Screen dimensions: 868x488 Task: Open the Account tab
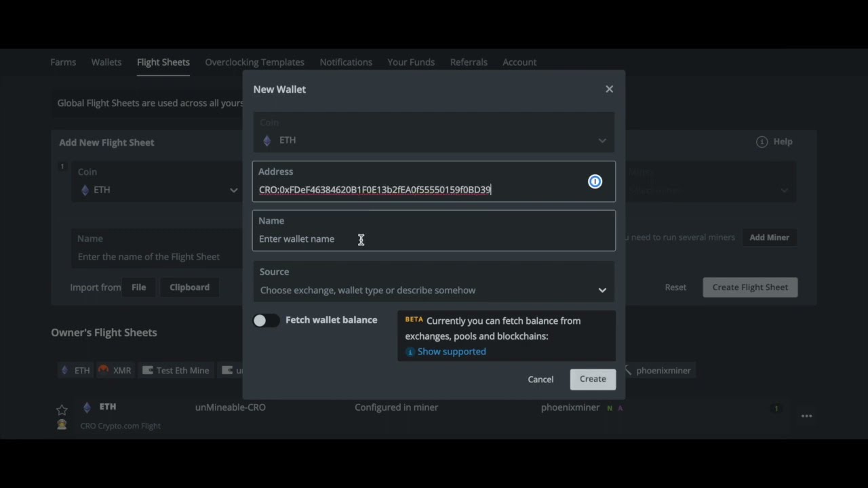pos(519,62)
